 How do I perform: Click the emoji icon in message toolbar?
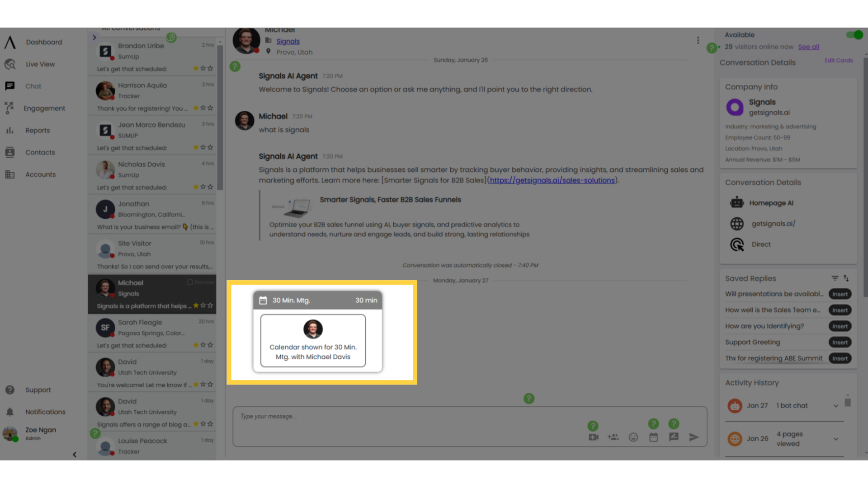point(633,437)
